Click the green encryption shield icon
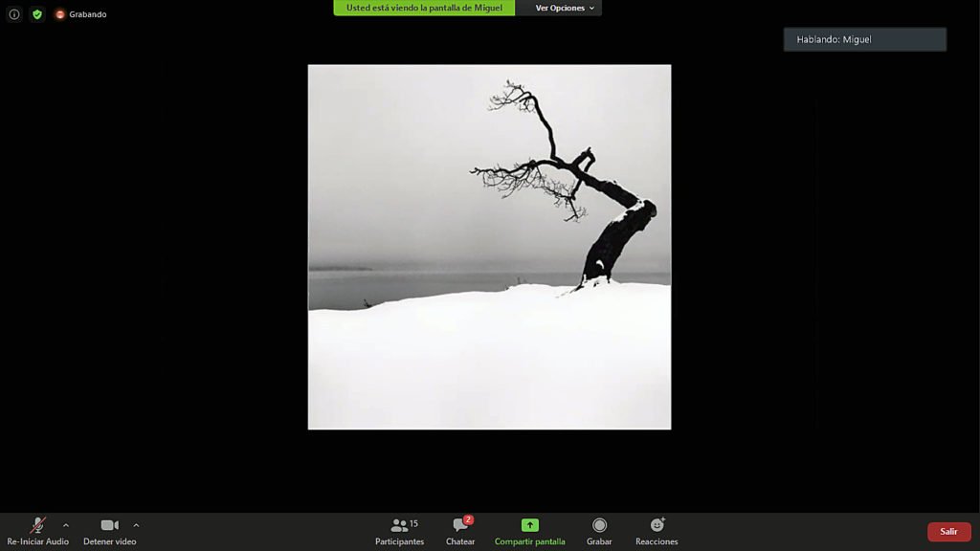The image size is (980, 551). coord(37,14)
